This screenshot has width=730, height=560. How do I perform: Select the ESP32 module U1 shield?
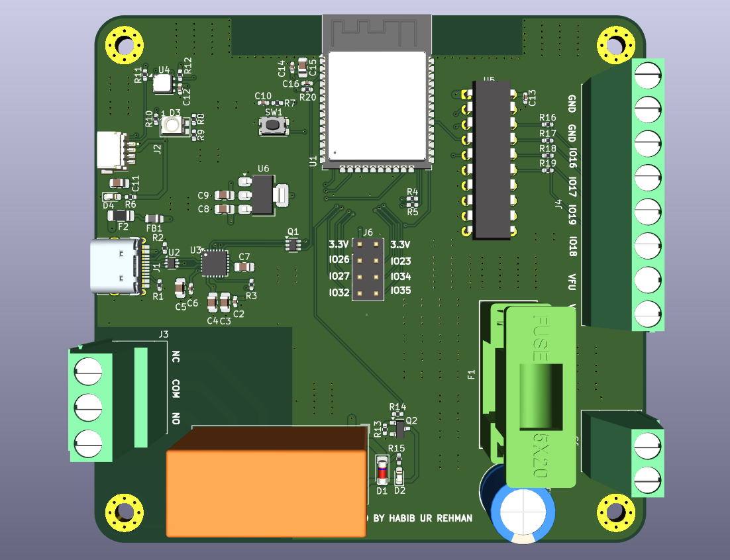coord(377,107)
